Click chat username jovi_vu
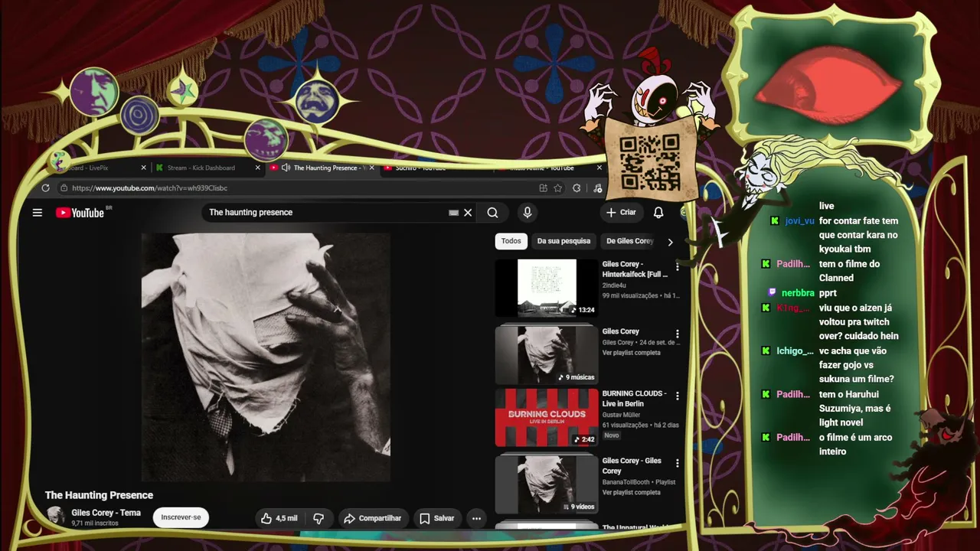980x551 pixels. pos(799,221)
